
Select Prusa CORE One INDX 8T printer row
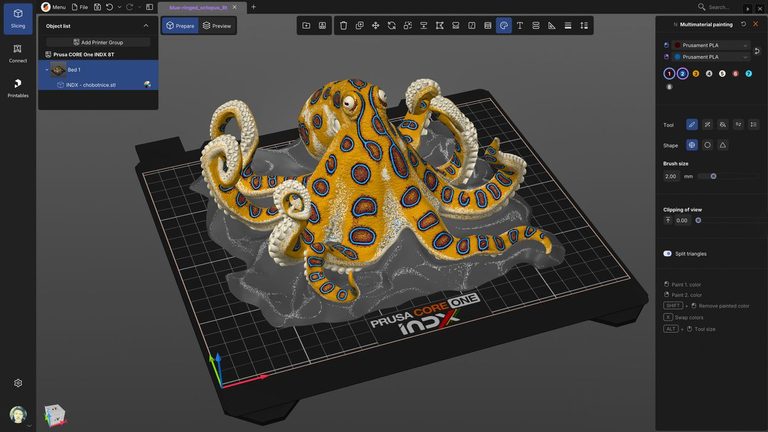(98, 54)
